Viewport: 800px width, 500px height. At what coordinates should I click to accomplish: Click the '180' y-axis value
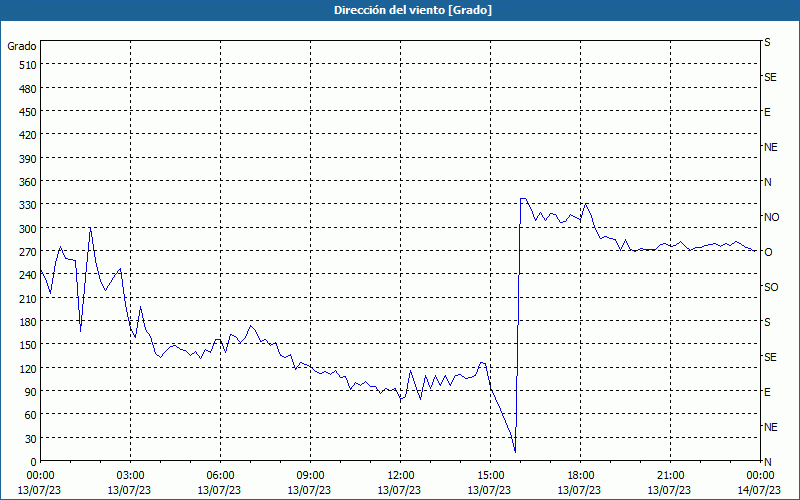coord(28,322)
